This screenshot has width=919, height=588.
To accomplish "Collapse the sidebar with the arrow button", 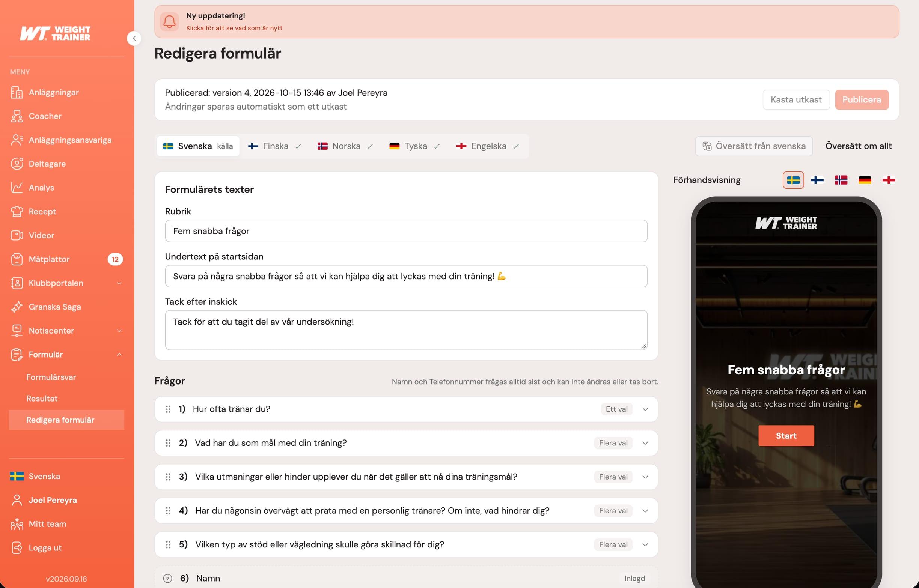I will point(134,38).
